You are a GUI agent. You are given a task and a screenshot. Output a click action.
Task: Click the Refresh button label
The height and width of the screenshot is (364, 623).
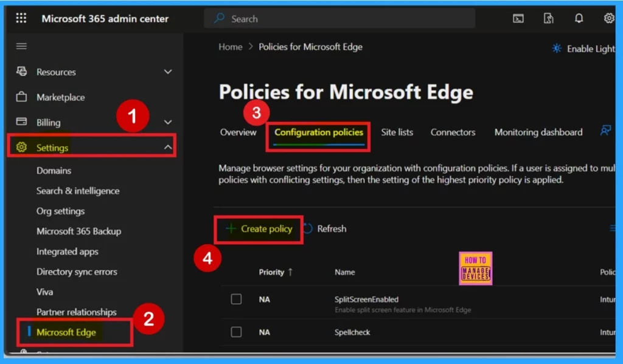click(x=332, y=228)
